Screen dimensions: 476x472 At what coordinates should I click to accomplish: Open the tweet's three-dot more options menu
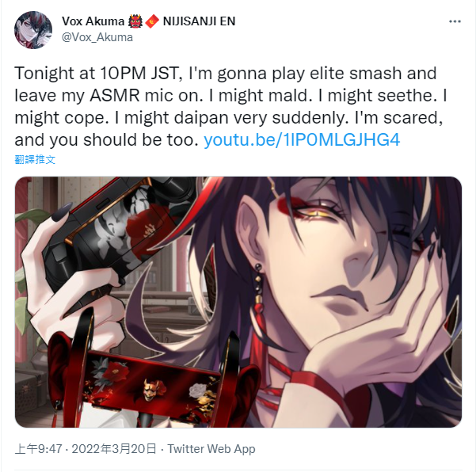pyautogui.click(x=455, y=21)
